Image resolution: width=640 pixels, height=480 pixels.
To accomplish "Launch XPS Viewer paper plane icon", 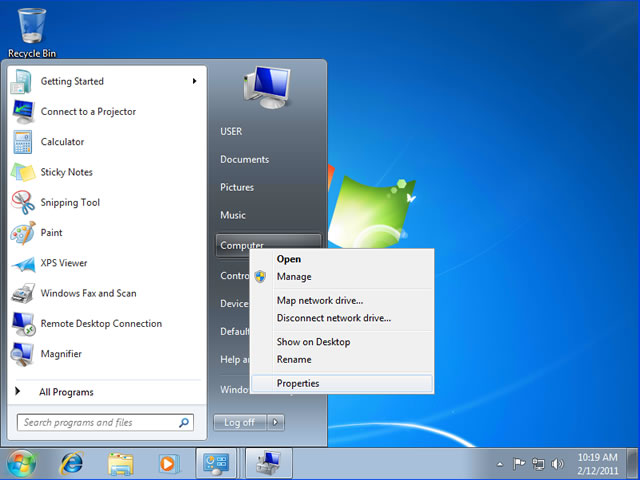I will click(x=23, y=264).
